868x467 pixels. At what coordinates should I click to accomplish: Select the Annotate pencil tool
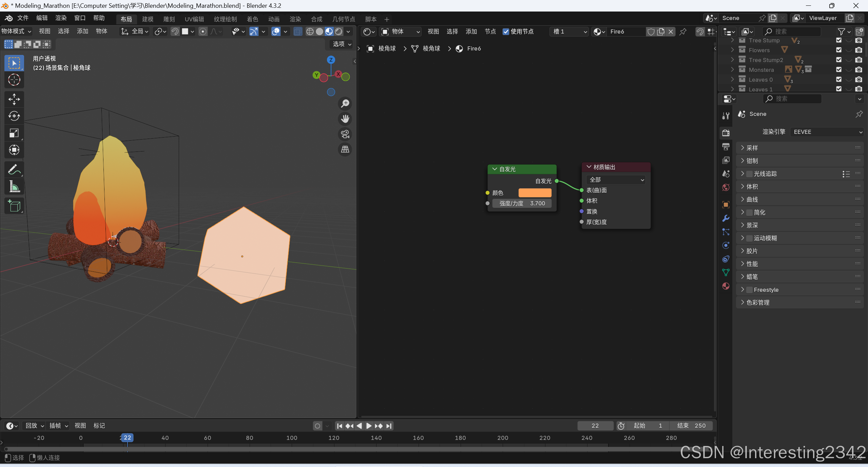[x=14, y=169]
